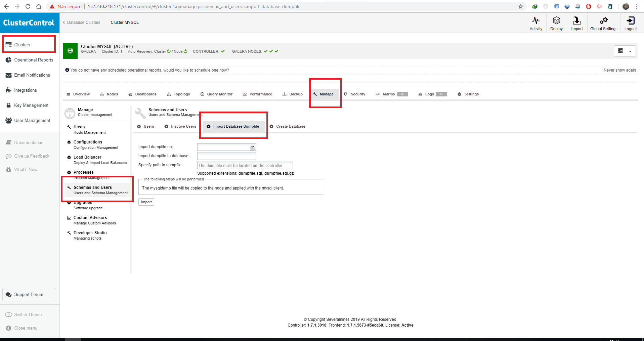Click the Import button

point(146,202)
